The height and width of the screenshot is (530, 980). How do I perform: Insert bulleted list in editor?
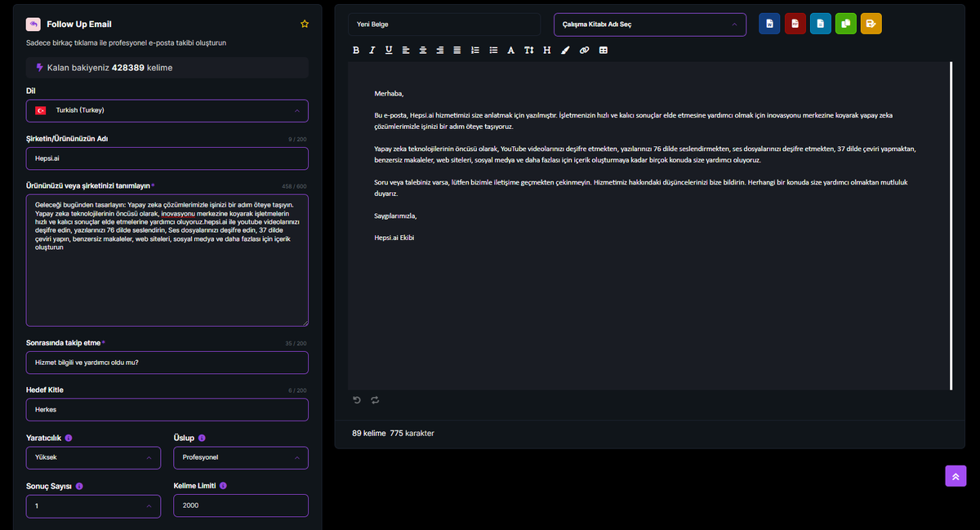click(493, 50)
